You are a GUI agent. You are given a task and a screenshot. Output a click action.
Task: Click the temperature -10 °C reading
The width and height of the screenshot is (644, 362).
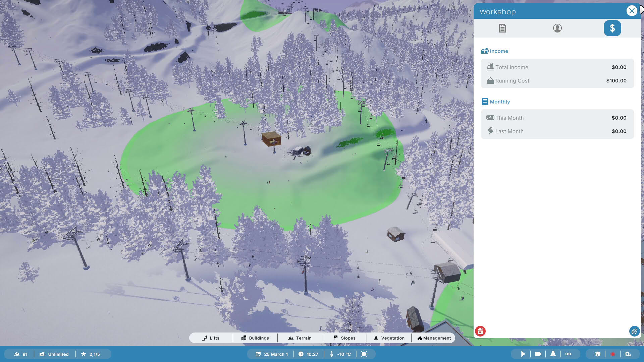[340, 354]
